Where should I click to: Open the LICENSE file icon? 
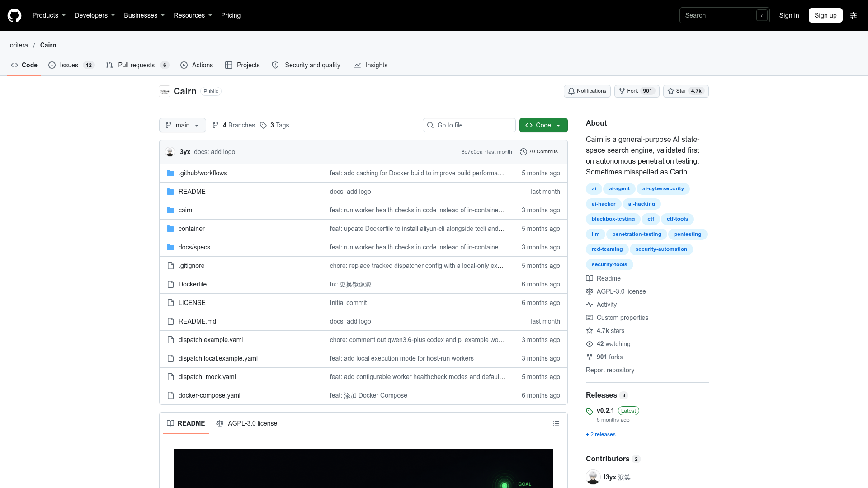(170, 303)
